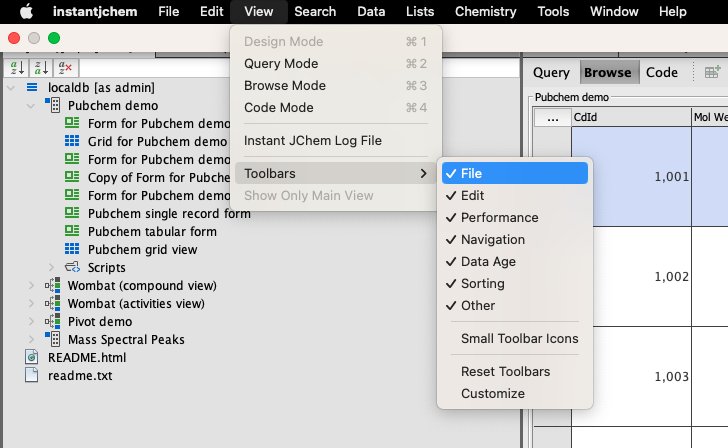Click the sort descending Z-A icon
Screen dimensions: 728x448
click(x=41, y=68)
